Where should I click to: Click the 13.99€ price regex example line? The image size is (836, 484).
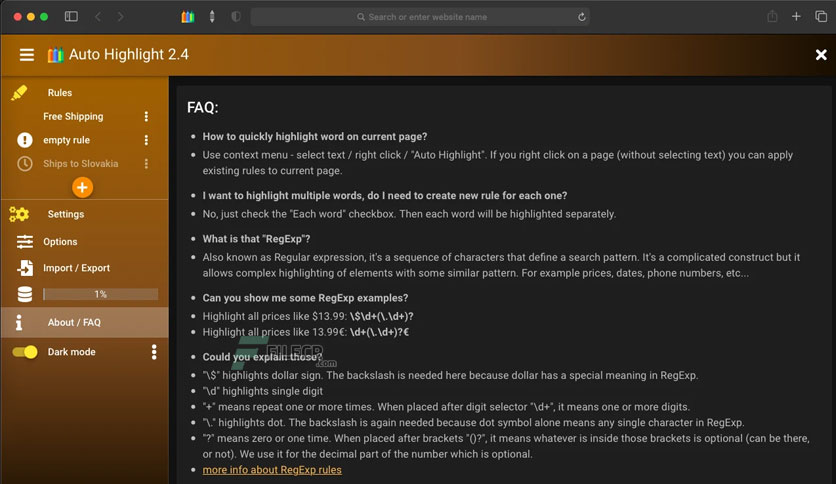pos(306,332)
